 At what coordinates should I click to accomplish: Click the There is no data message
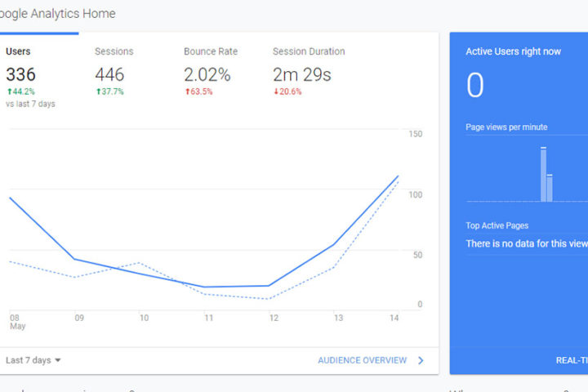coord(527,244)
